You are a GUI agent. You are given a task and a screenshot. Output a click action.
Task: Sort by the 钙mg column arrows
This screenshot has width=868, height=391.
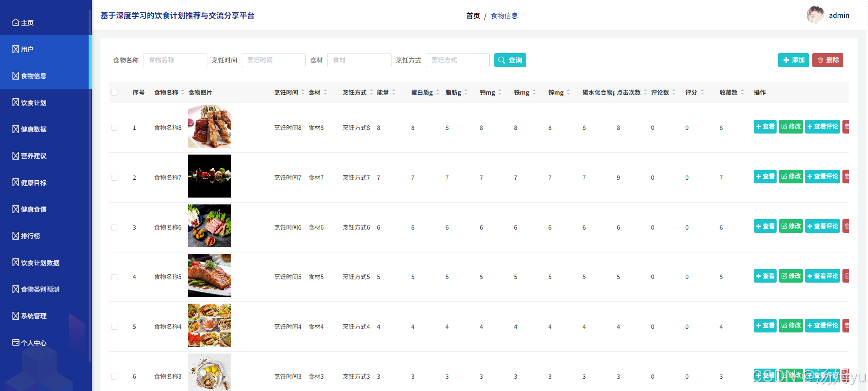pos(500,92)
